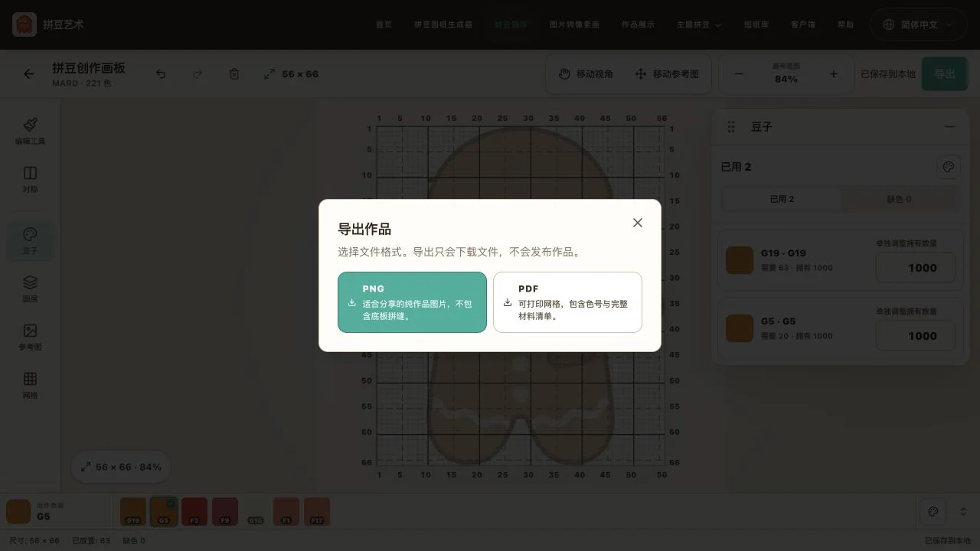Click the 已放置: 83 status text
980x551 pixels.
[91, 540]
